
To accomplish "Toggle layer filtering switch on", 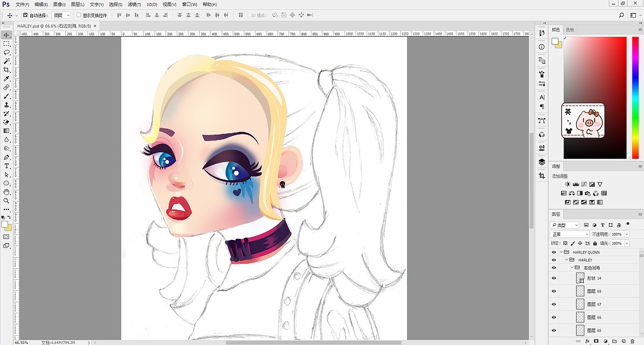I will (628, 224).
